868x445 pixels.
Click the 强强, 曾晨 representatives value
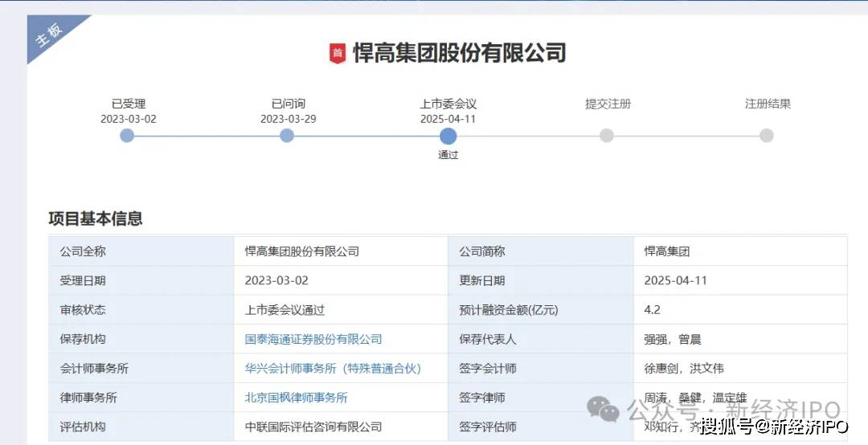tap(673, 339)
